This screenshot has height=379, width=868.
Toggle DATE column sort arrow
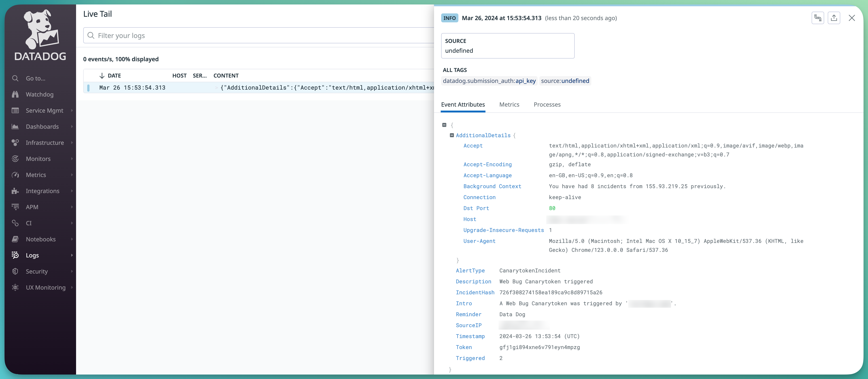(102, 76)
